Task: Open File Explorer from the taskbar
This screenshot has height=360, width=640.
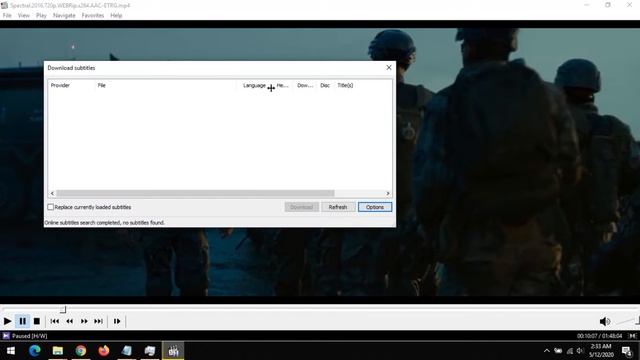Action: [x=58, y=351]
